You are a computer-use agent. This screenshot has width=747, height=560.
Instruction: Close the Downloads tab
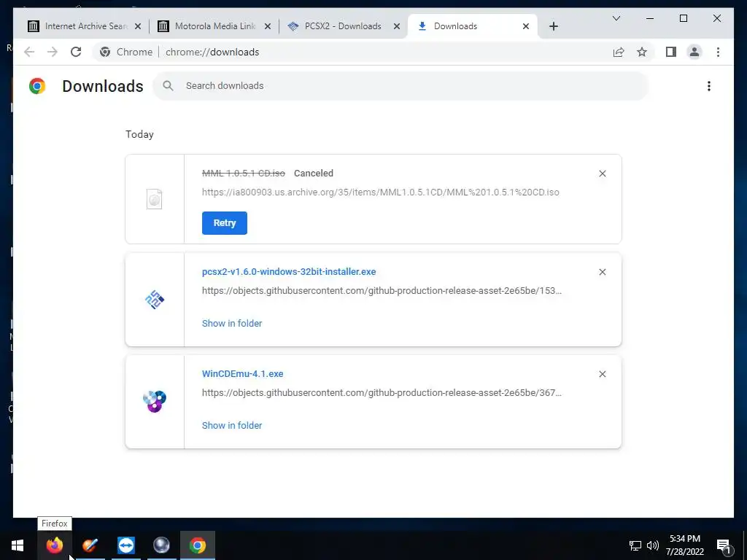(x=526, y=26)
